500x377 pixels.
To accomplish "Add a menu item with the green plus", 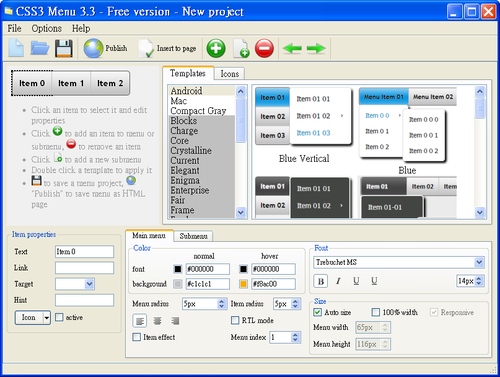I will click(216, 48).
